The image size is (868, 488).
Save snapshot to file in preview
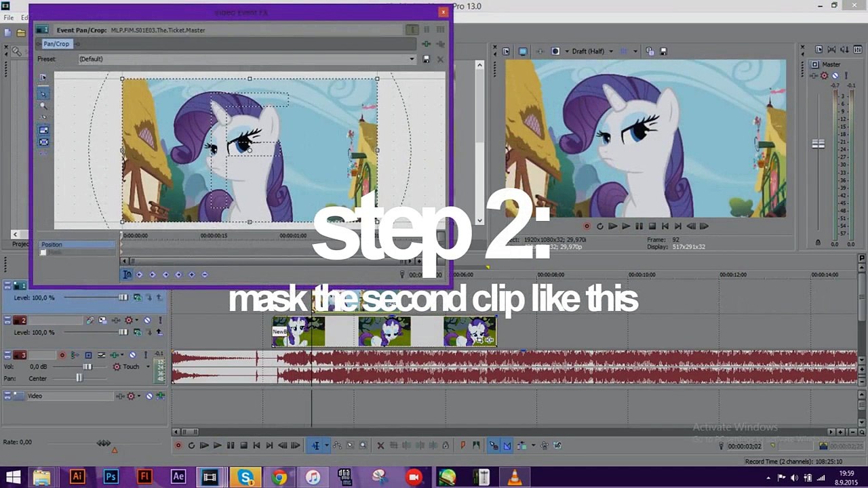coord(663,52)
